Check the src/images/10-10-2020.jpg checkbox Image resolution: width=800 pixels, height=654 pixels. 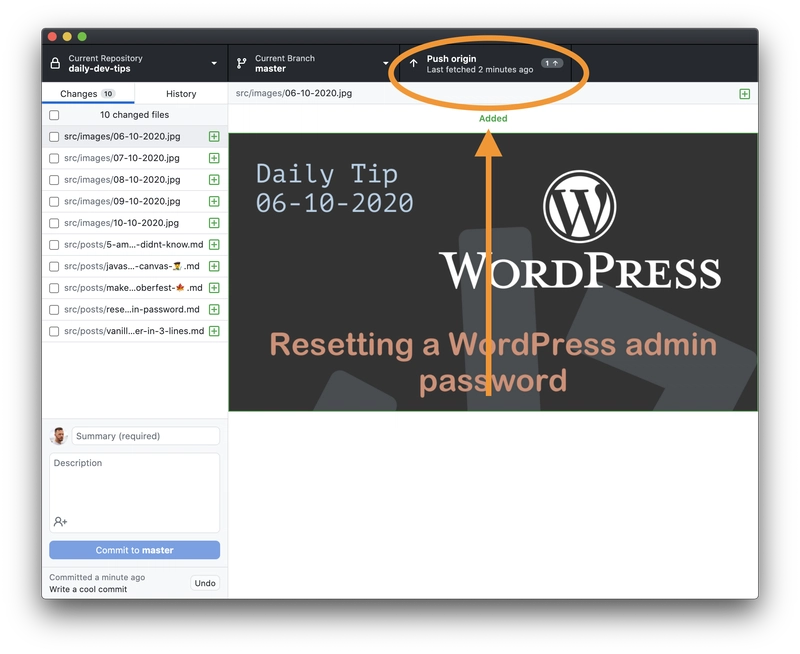click(x=54, y=223)
